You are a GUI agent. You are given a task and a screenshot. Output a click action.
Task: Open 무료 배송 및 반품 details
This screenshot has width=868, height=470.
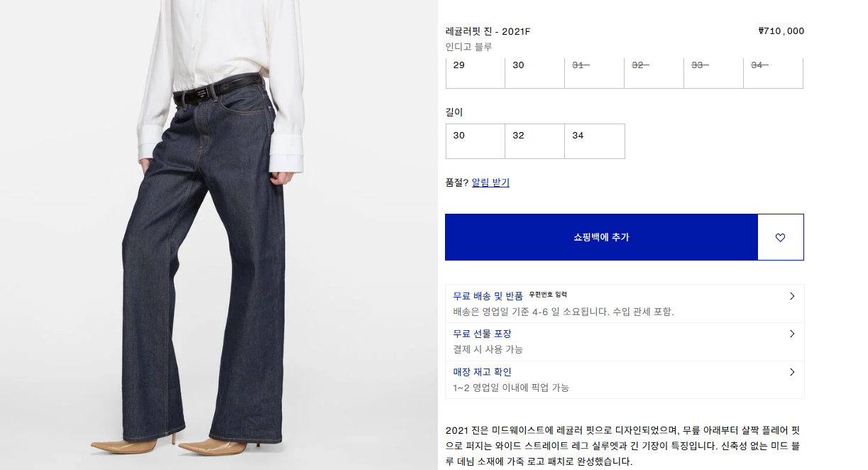625,303
